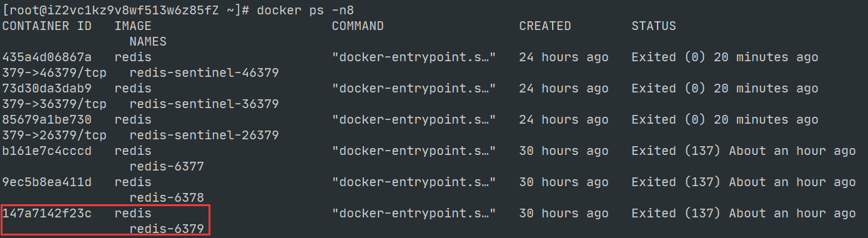Click container ID b161e7c4cccd
This screenshot has height=238, width=868.
47,151
